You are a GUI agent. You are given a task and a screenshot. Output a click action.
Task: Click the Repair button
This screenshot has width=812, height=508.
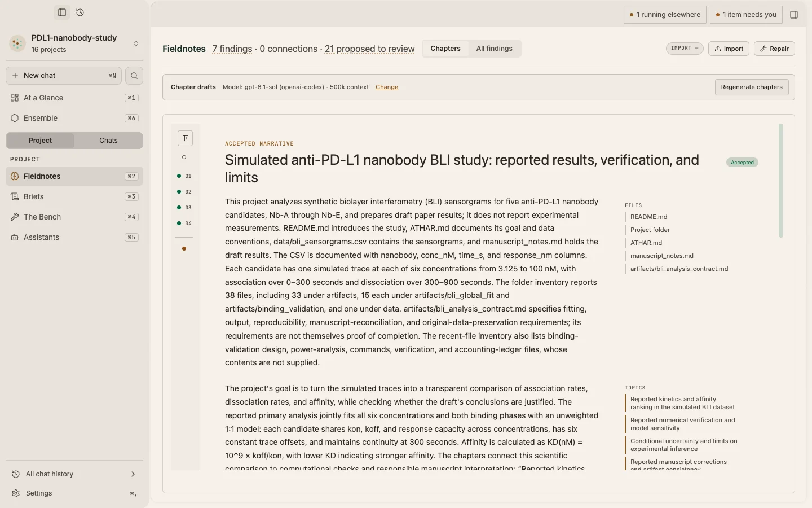point(774,49)
